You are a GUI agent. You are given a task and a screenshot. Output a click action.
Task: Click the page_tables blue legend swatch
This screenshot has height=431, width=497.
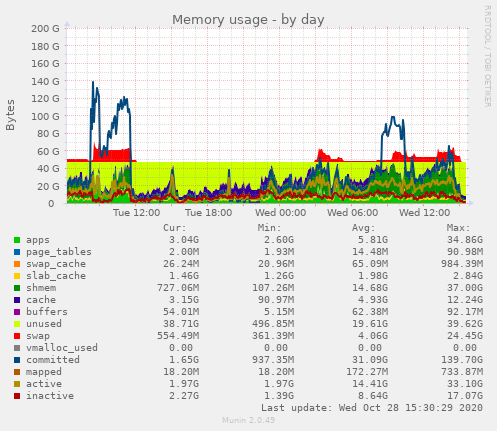17,252
